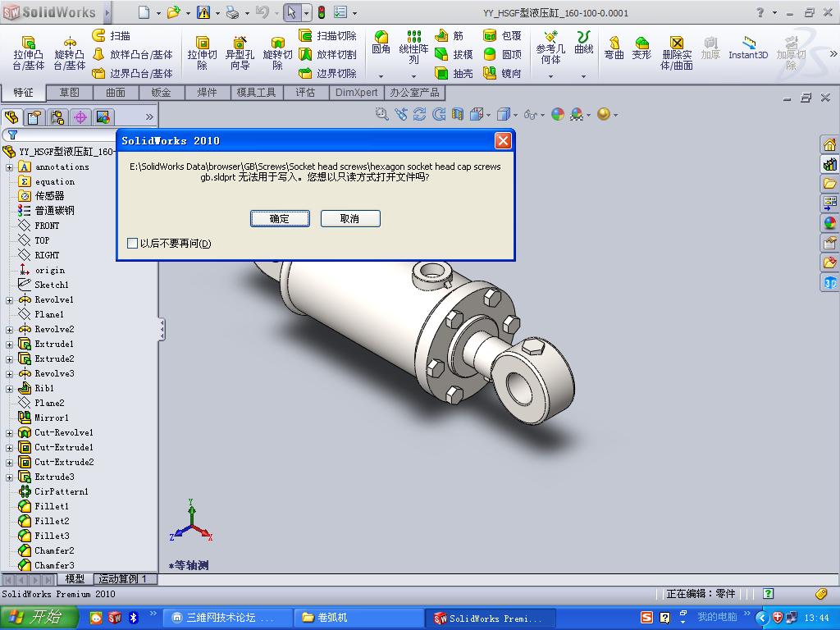Expand the Rib1 feature node
Viewport: 840px width, 630px height.
click(x=10, y=389)
